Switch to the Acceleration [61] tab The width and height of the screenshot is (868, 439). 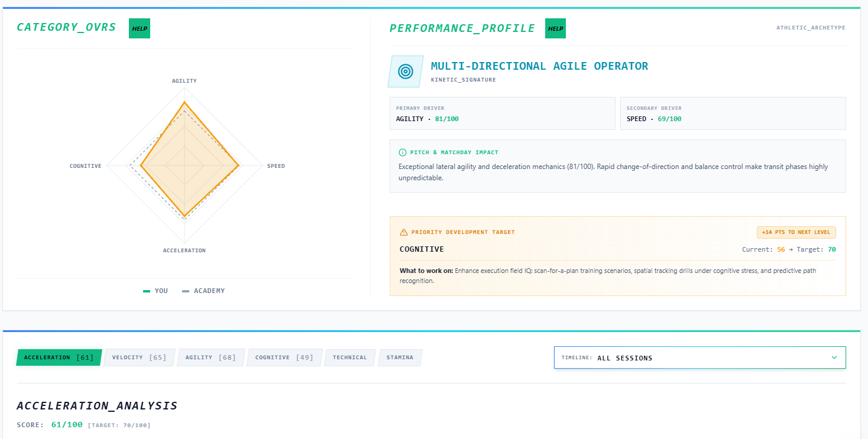[59, 357]
